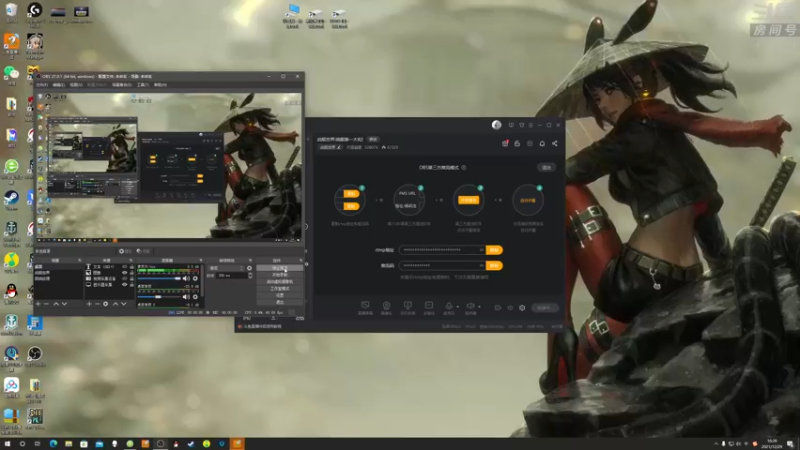The image size is (800, 450).
Task: Open the File menu in OBS
Action: tap(42, 85)
